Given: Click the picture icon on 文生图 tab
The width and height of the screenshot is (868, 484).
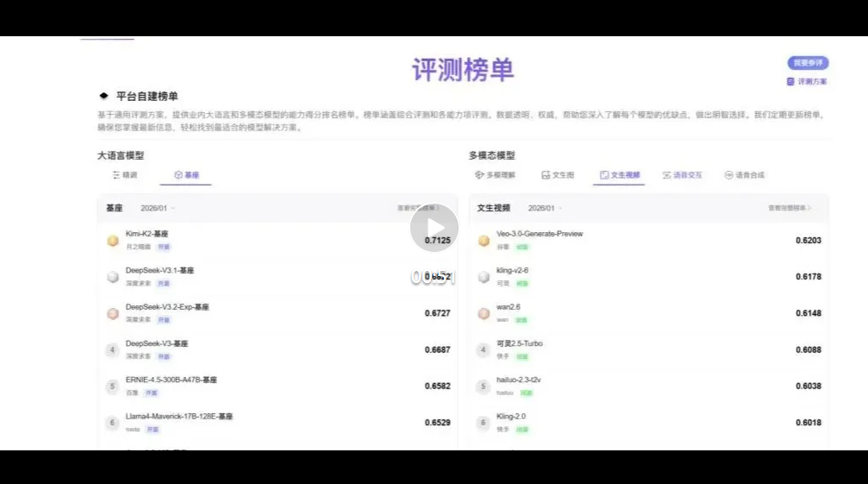Looking at the screenshot, I should tap(546, 175).
